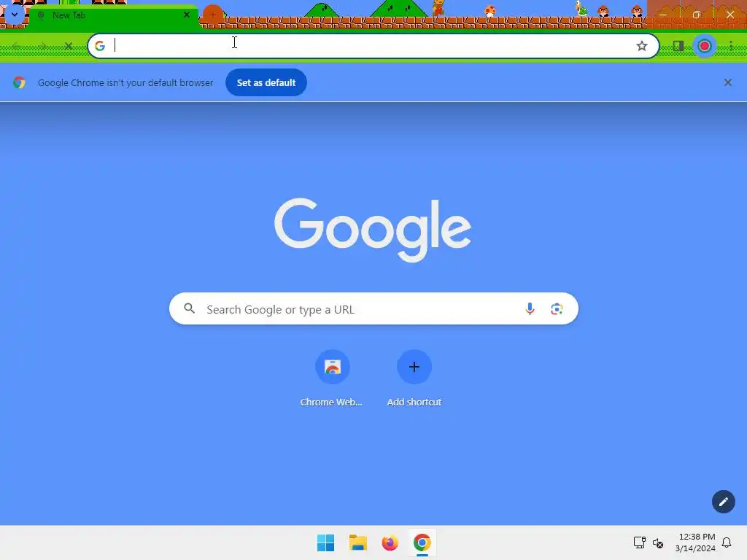
Task: Open the Windows Start menu
Action: click(x=325, y=542)
